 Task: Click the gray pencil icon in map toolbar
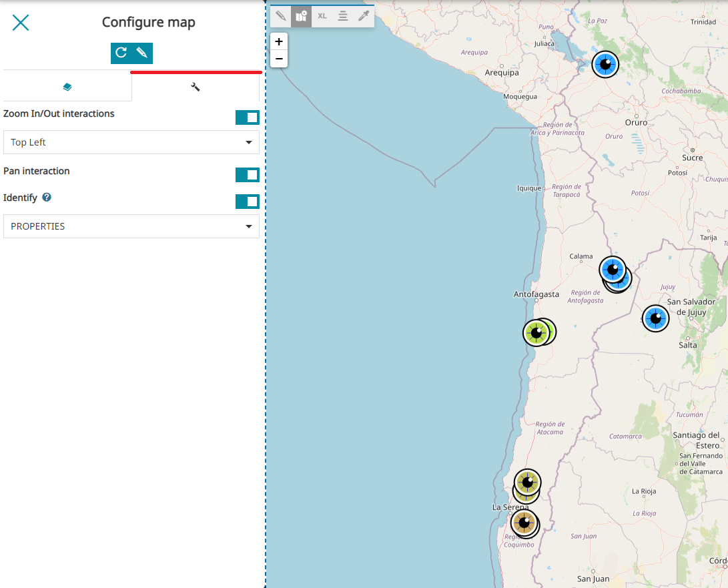(x=281, y=16)
